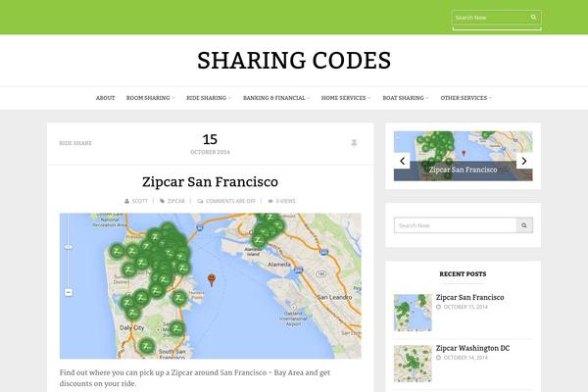The height and width of the screenshot is (392, 588).
Task: Show previous slide in sidebar carousel
Action: 402,161
